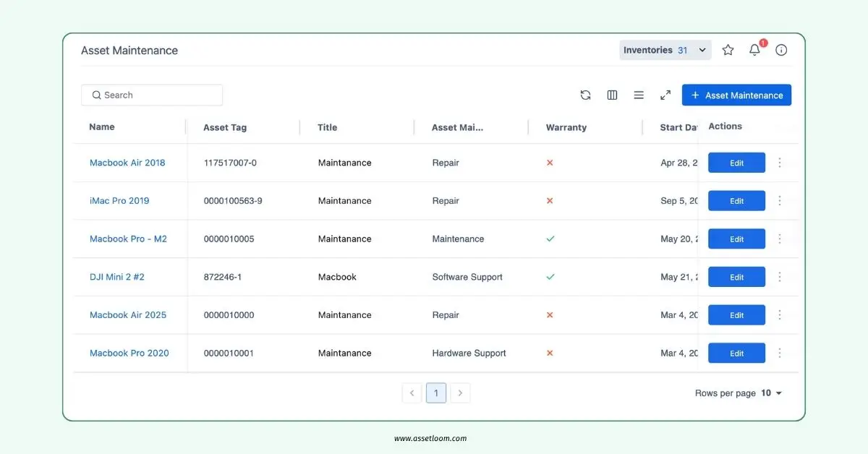The width and height of the screenshot is (868, 454).
Task: Open the Inventories 31 dropdown
Action: tap(665, 50)
